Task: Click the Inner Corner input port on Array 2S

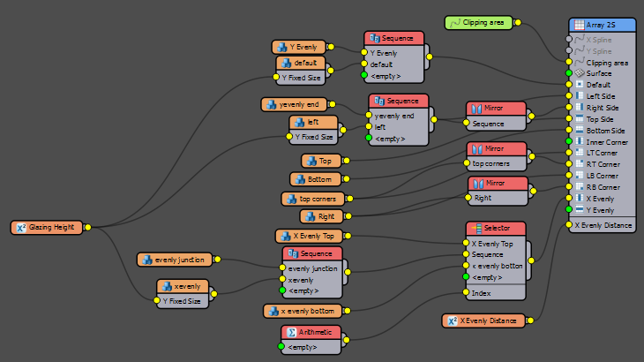Action: [567, 141]
